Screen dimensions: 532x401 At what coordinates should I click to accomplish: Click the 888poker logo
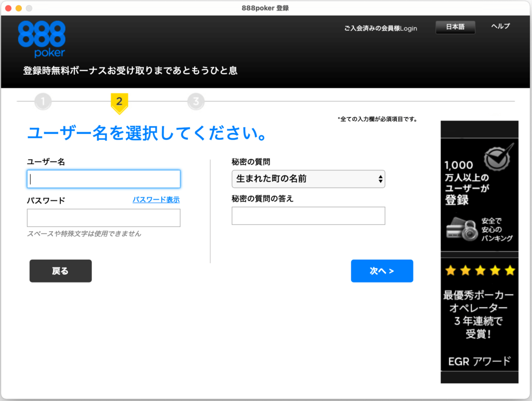[x=42, y=38]
